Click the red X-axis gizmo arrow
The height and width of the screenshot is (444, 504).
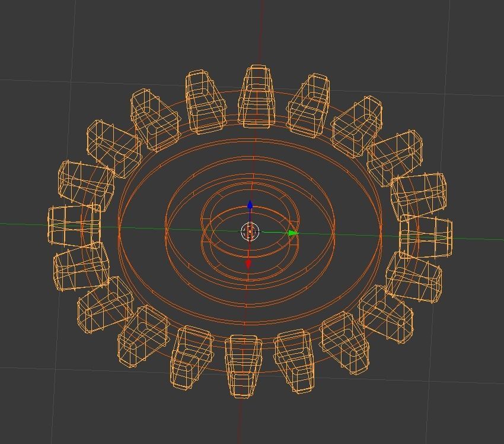[248, 264]
